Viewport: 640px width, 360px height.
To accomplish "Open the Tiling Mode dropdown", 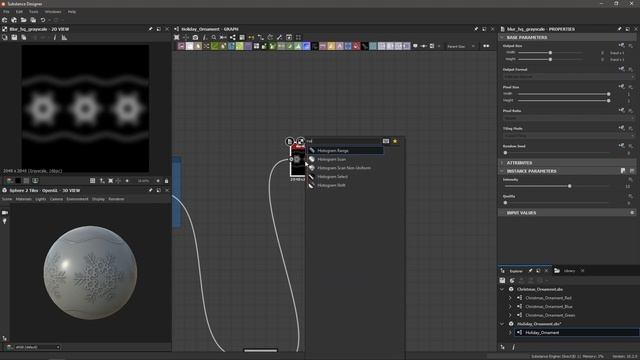I will coord(569,136).
